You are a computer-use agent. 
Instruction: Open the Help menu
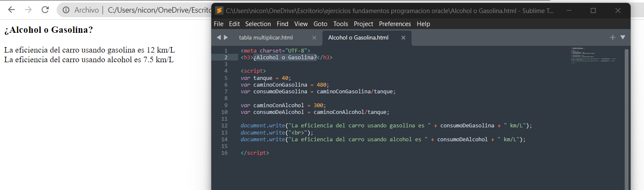[x=423, y=24]
